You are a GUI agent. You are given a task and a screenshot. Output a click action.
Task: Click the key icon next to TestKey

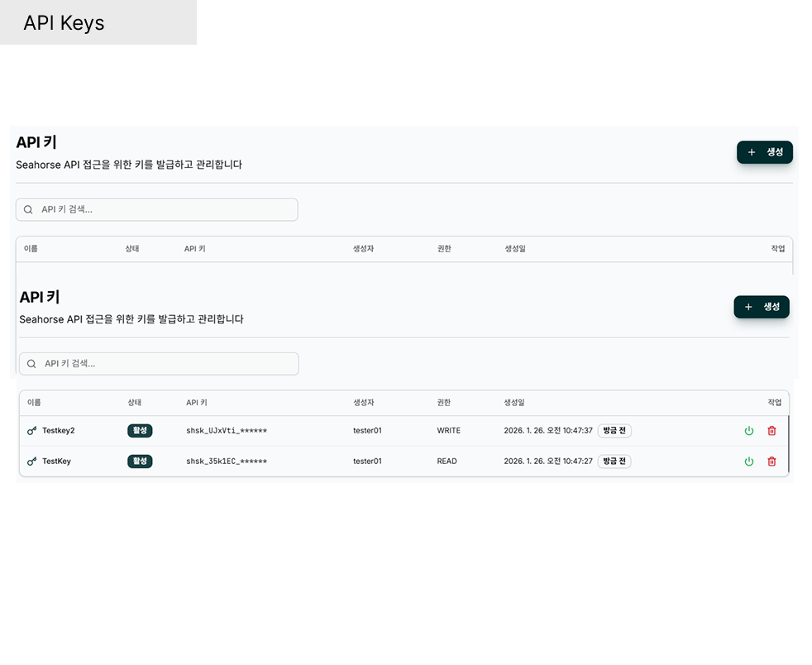point(31,462)
